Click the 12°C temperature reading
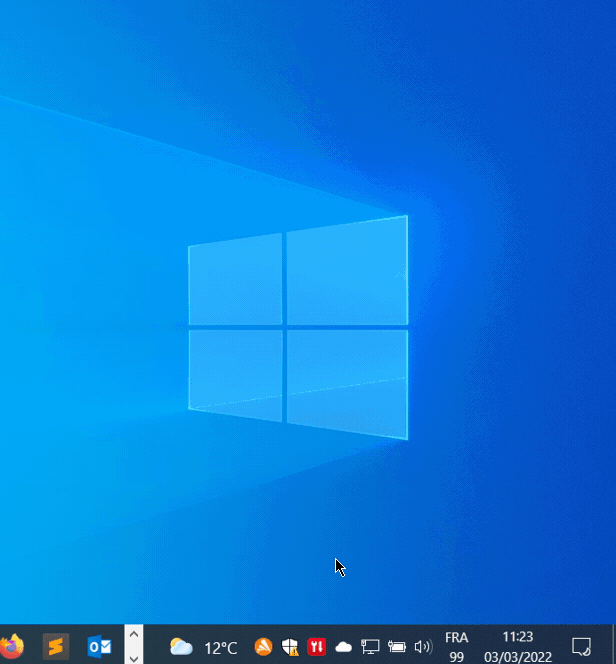Viewport: 616px width, 664px height. 221,648
